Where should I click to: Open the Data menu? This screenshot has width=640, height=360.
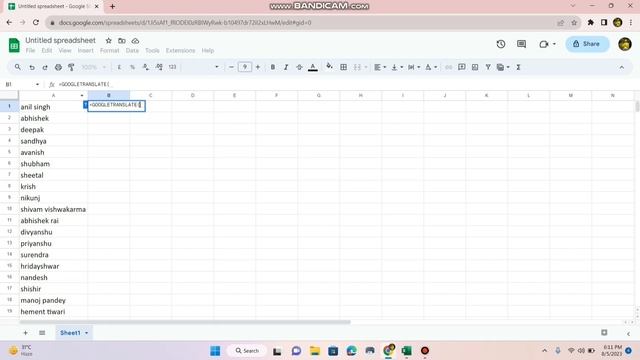point(132,50)
